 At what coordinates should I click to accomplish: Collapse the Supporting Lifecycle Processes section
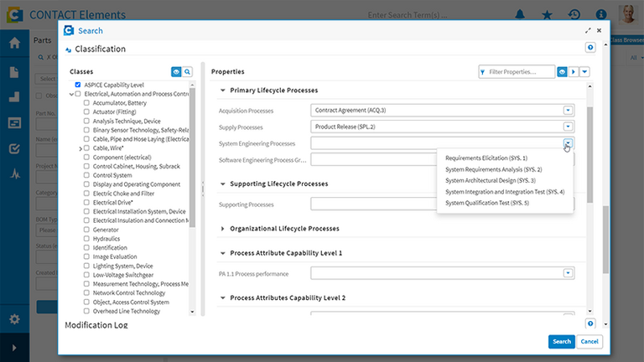click(x=222, y=184)
